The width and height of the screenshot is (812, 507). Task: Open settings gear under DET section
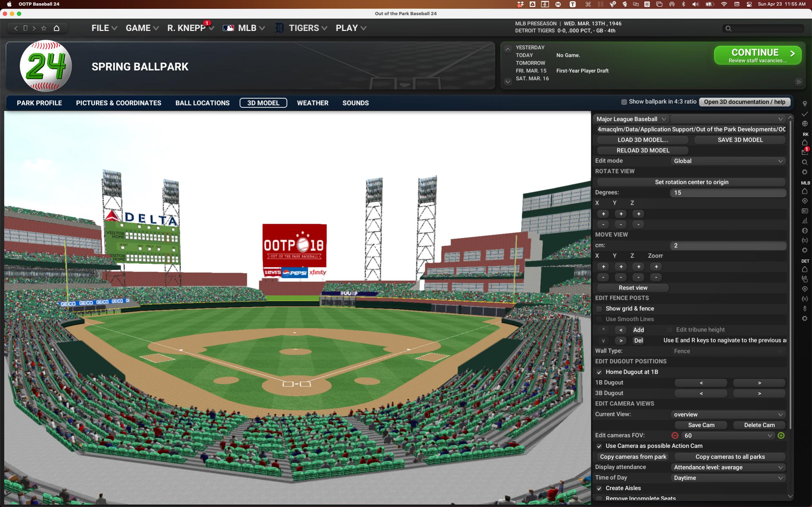[x=805, y=319]
